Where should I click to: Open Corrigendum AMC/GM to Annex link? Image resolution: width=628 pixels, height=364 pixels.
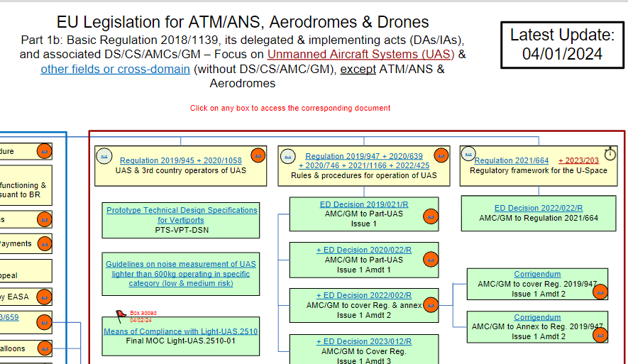coord(537,316)
